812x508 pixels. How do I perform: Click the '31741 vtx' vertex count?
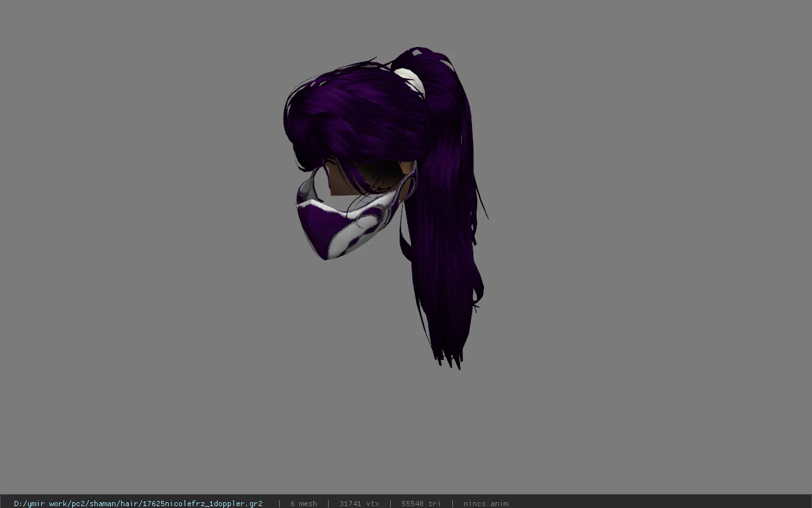point(359,504)
